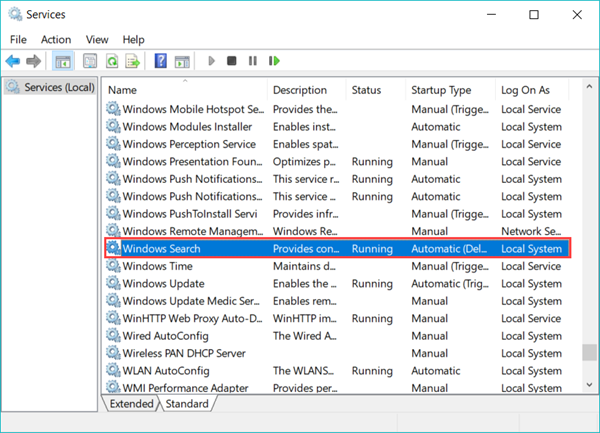
Task: Click gear icon beside Windows Perception Service
Action: click(113, 143)
